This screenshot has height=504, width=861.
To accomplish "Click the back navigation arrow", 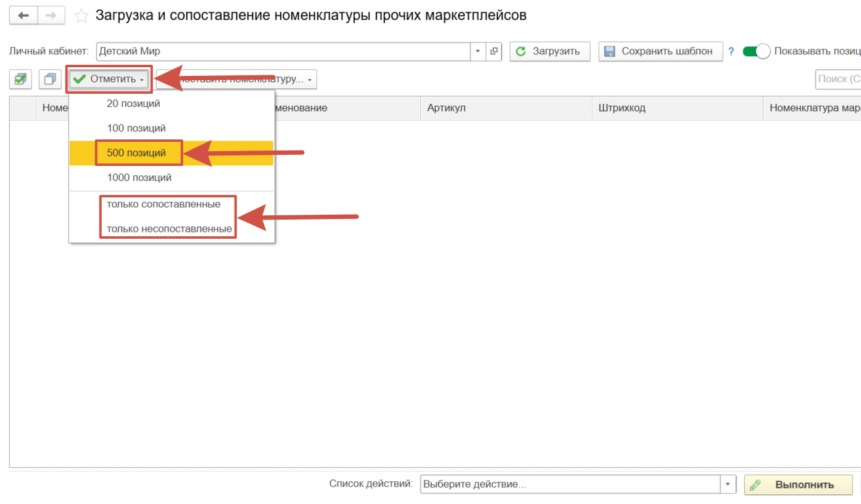I will coord(23,15).
